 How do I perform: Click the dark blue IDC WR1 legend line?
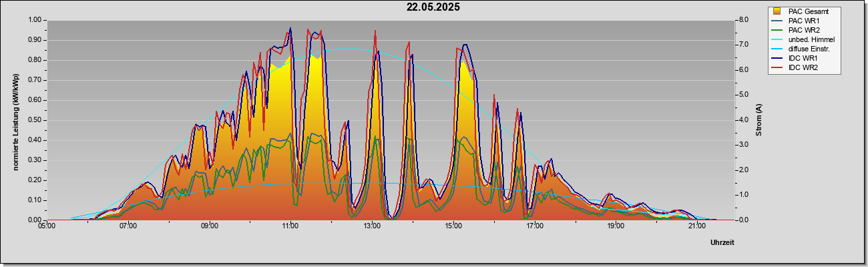778,58
